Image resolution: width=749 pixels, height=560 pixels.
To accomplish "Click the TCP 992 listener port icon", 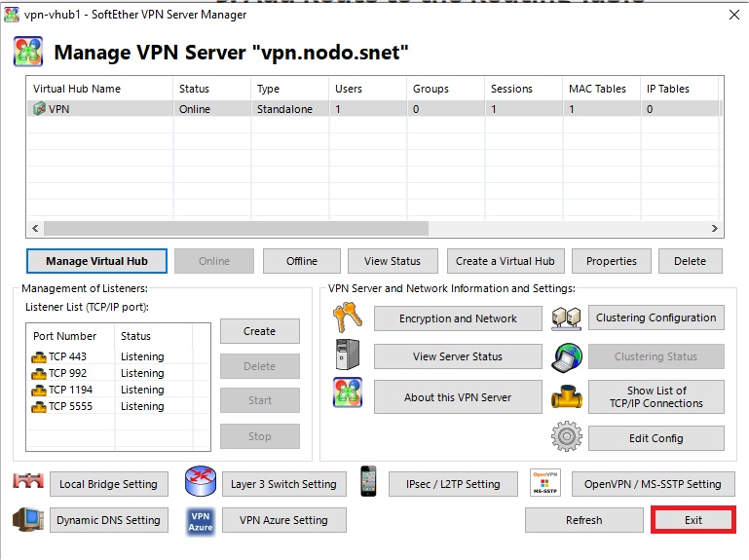I will pos(39,374).
